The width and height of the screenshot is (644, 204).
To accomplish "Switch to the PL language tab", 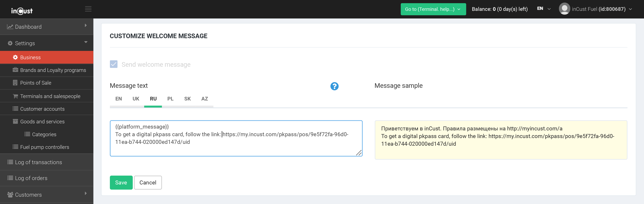I will 170,99.
